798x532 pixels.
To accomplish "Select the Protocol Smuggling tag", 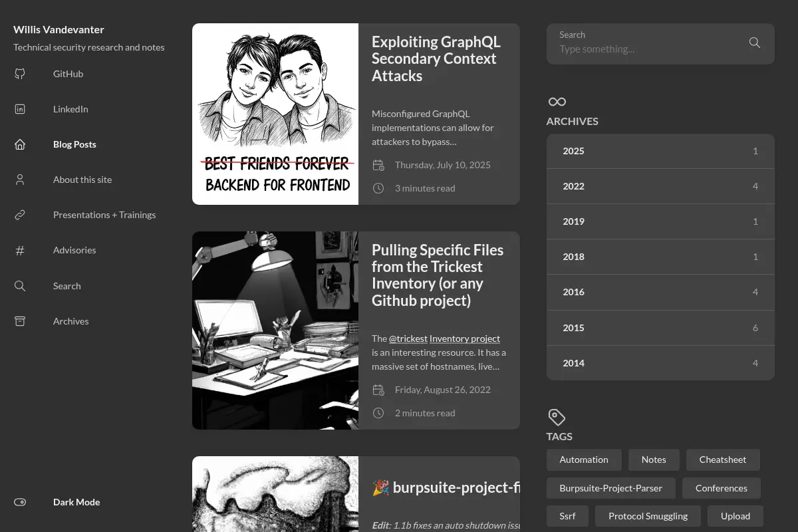I will coord(648,516).
